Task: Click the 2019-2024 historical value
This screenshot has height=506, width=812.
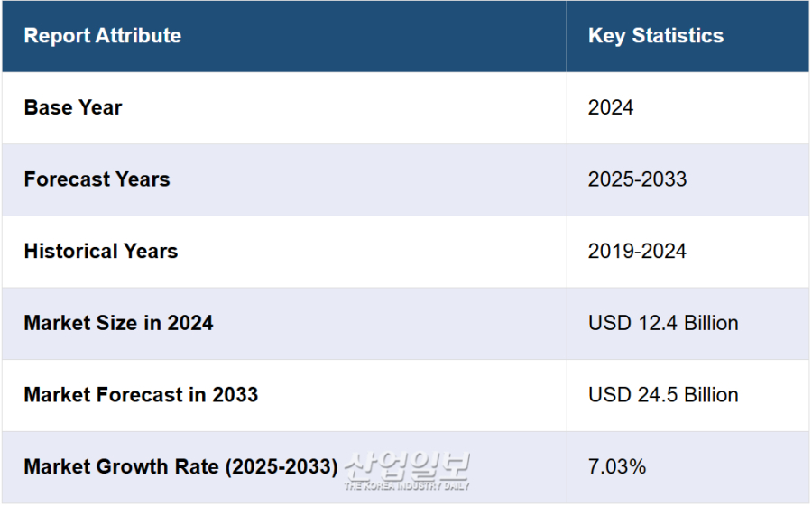Action: point(637,251)
